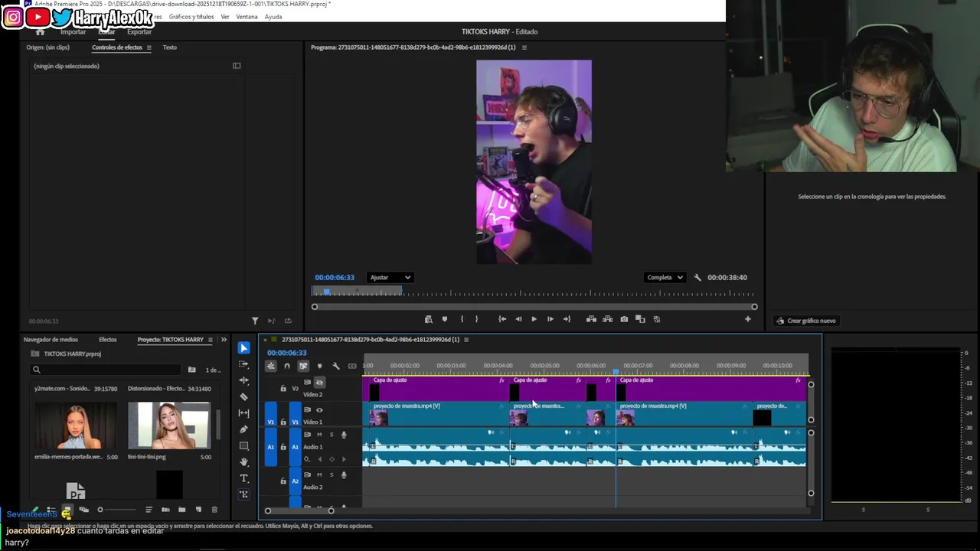The height and width of the screenshot is (551, 980).
Task: Open the Program monitor button editor plus
Action: coord(747,319)
